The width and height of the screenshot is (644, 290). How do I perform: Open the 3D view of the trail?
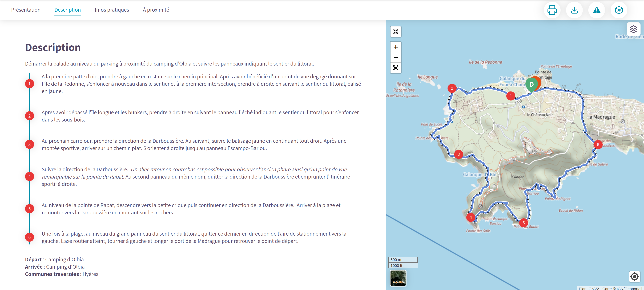tap(619, 10)
